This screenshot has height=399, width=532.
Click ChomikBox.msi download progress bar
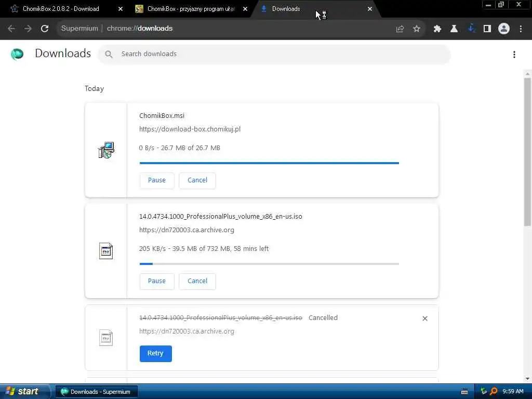pyautogui.click(x=269, y=163)
